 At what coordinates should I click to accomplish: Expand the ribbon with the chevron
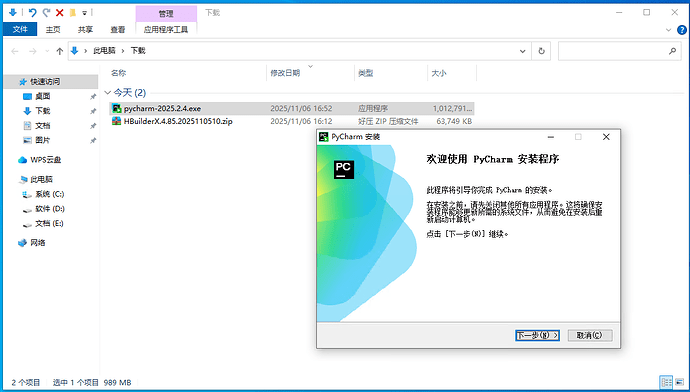tap(668, 30)
